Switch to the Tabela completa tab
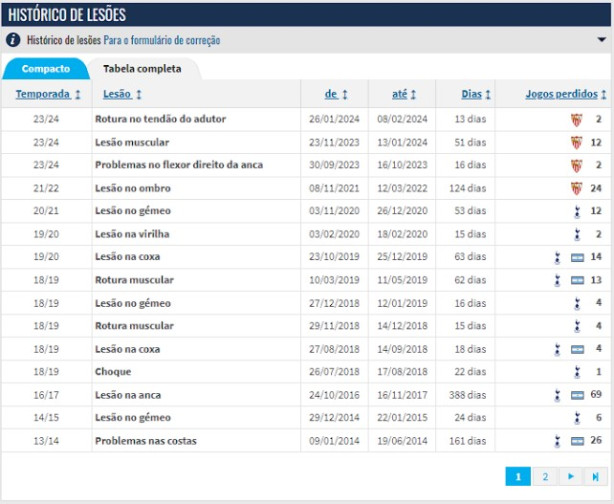 coord(143,69)
